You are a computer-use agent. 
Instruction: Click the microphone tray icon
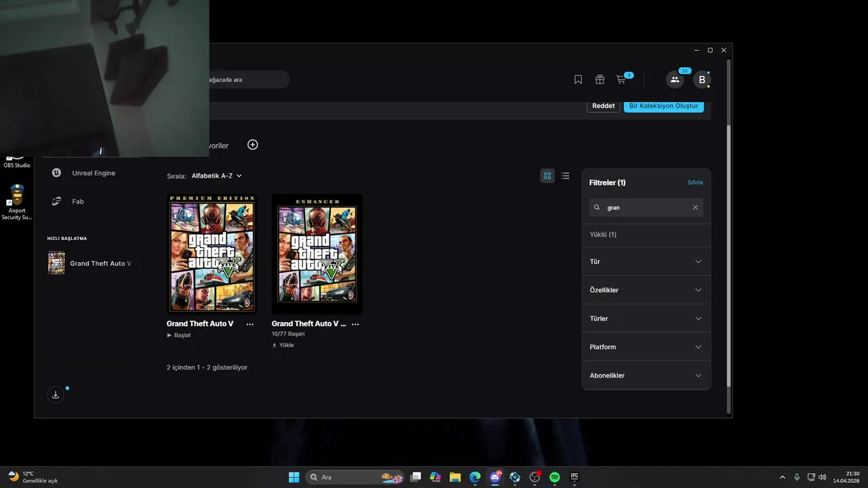pos(797,477)
